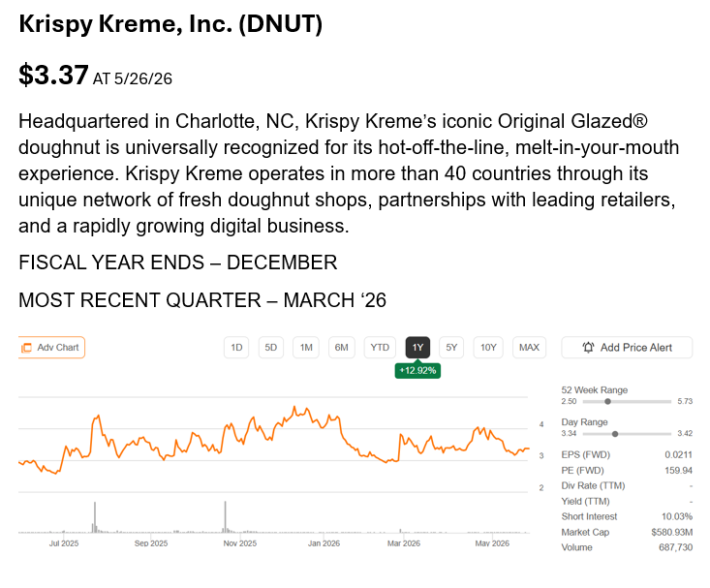Show MAX price history
Screen dimensions: 710x588
[x=529, y=348]
